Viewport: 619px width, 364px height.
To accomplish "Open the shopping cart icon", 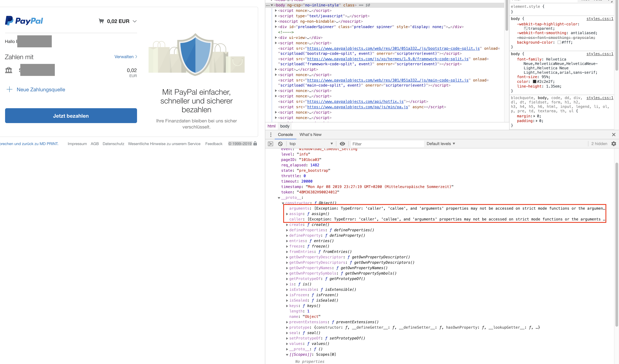I will click(101, 21).
